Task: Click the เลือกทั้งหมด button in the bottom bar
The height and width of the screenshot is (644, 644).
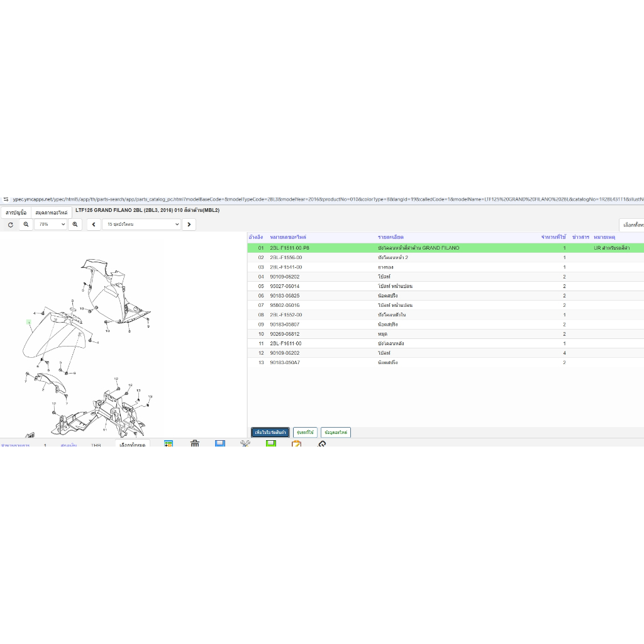Action: pyautogui.click(x=132, y=445)
